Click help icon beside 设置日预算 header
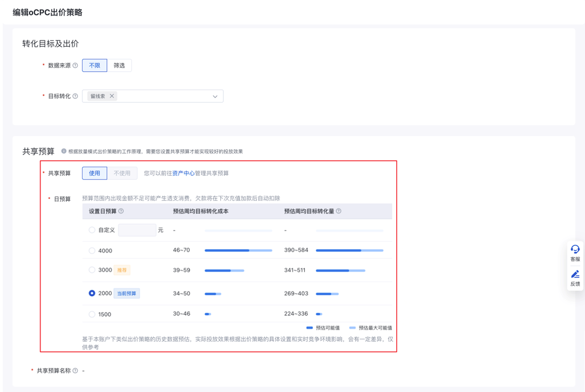The height and width of the screenshot is (392, 585). [121, 211]
